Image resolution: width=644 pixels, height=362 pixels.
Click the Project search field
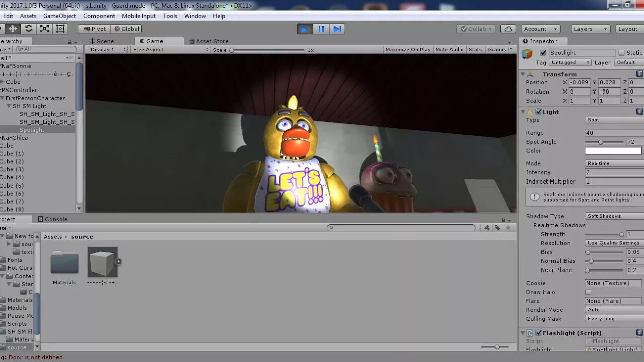tap(401, 228)
